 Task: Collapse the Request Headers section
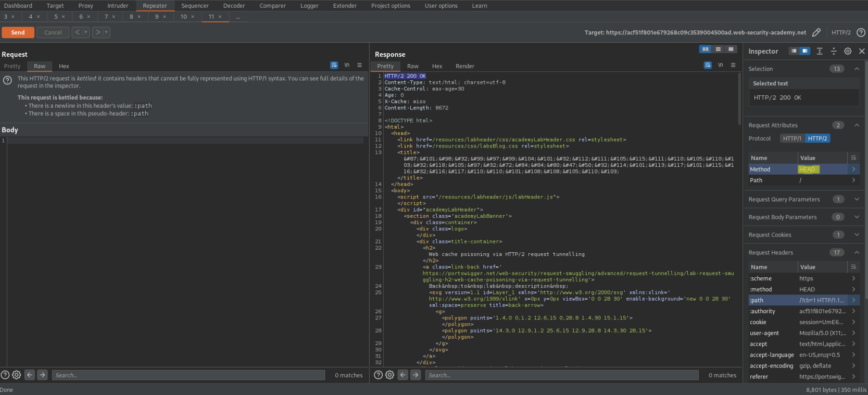point(857,252)
